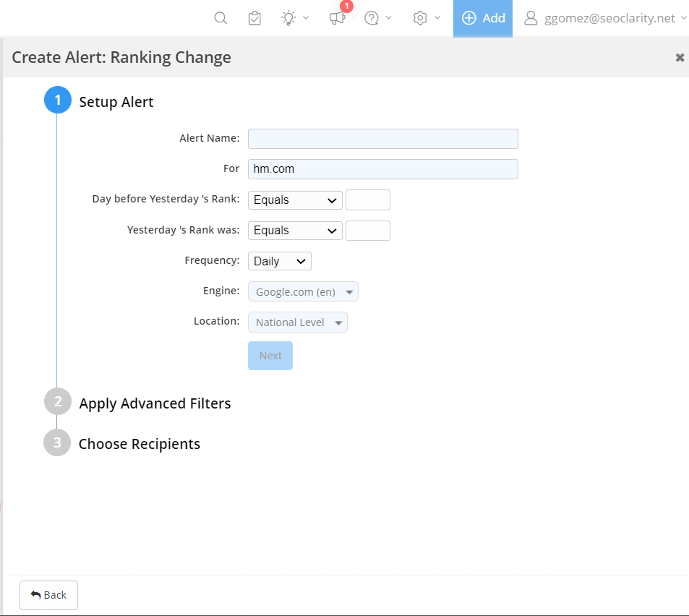Click the blue Add button

coord(483,18)
